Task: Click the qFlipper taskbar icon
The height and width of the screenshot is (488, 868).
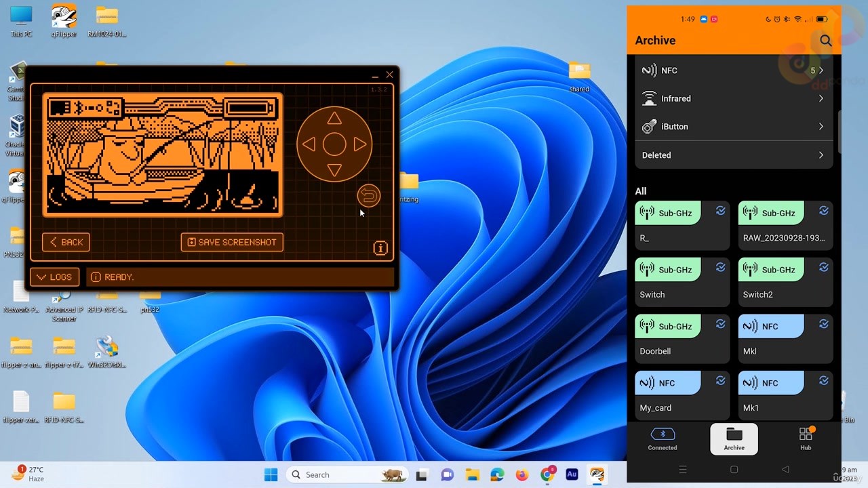Action: pos(597,474)
